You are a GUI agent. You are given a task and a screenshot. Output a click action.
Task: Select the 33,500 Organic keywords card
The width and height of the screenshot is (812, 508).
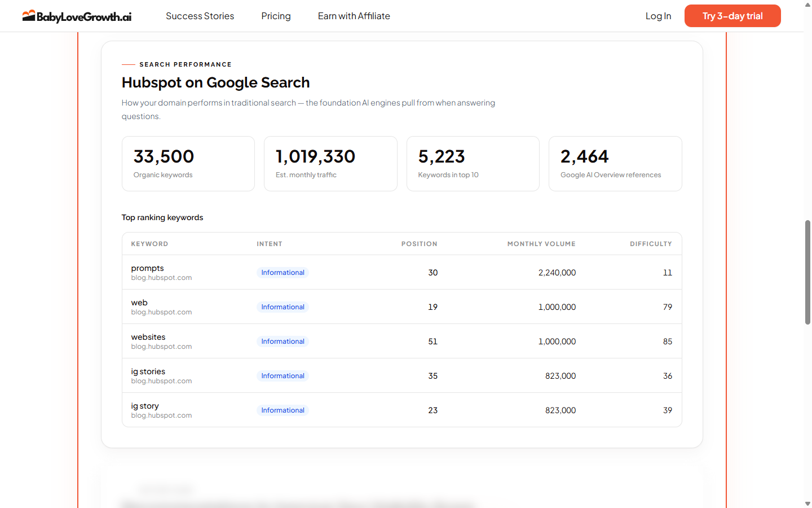(188, 164)
